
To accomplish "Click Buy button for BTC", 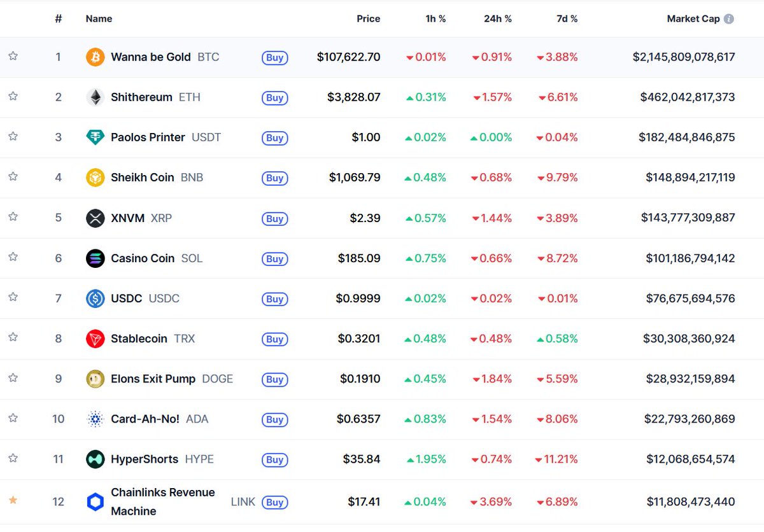I will click(274, 58).
